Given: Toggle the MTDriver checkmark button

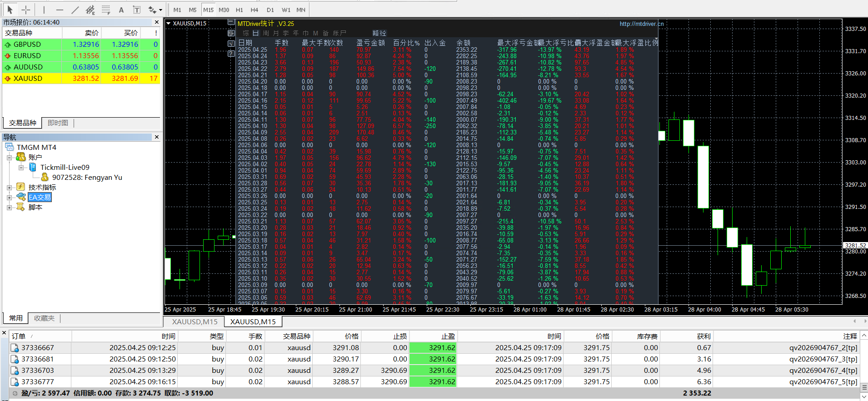Looking at the screenshot, I should click(x=231, y=43).
